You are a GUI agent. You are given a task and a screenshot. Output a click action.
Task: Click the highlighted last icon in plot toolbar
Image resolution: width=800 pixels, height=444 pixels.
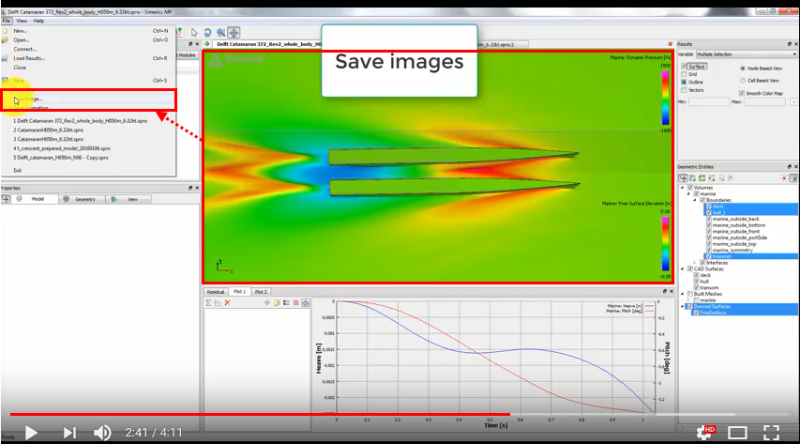[306, 303]
